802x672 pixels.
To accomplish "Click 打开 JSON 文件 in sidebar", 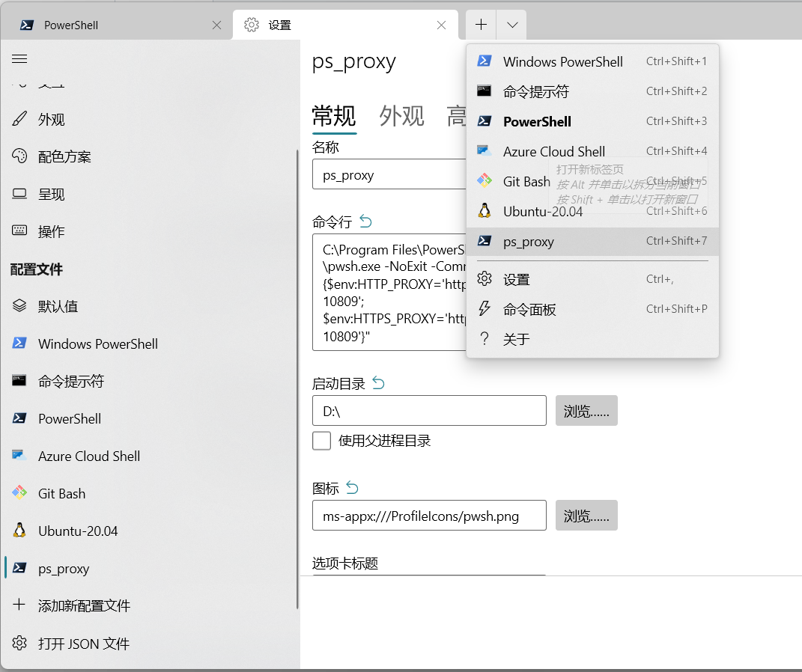I will click(148, 644).
